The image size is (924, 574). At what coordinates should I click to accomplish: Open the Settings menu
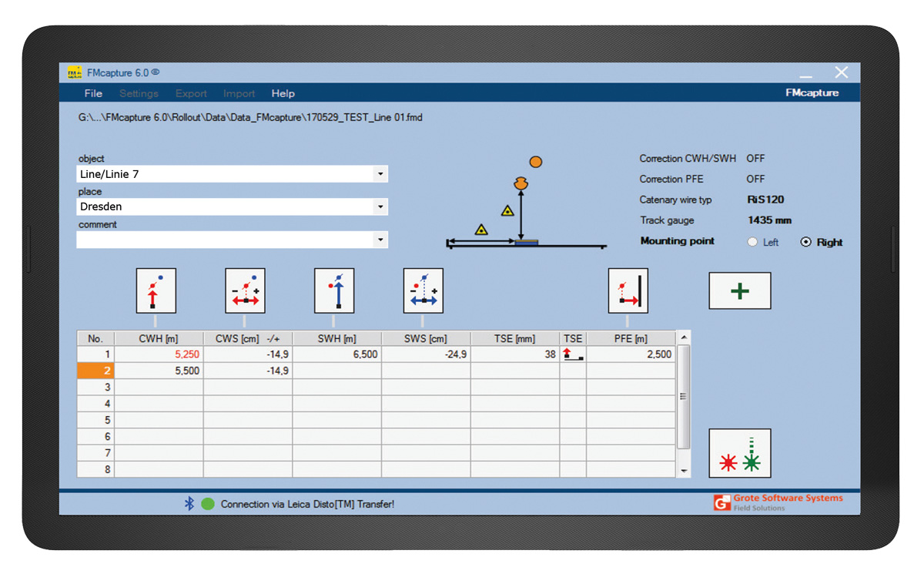coord(139,93)
